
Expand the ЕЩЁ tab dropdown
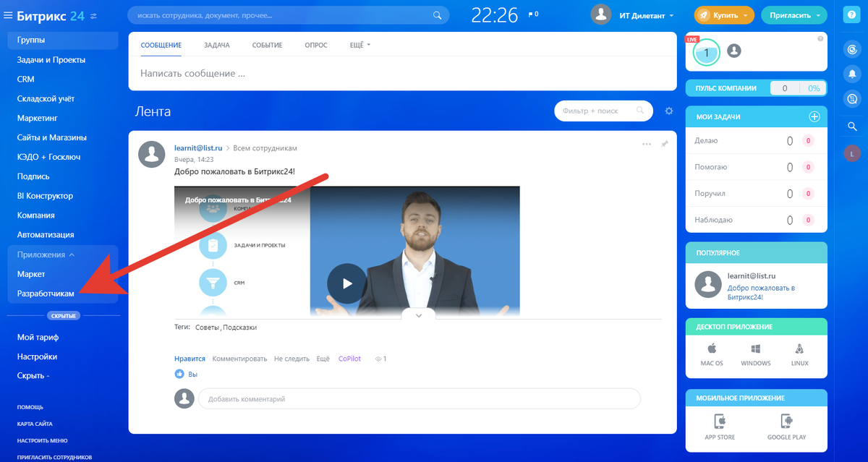coord(359,46)
